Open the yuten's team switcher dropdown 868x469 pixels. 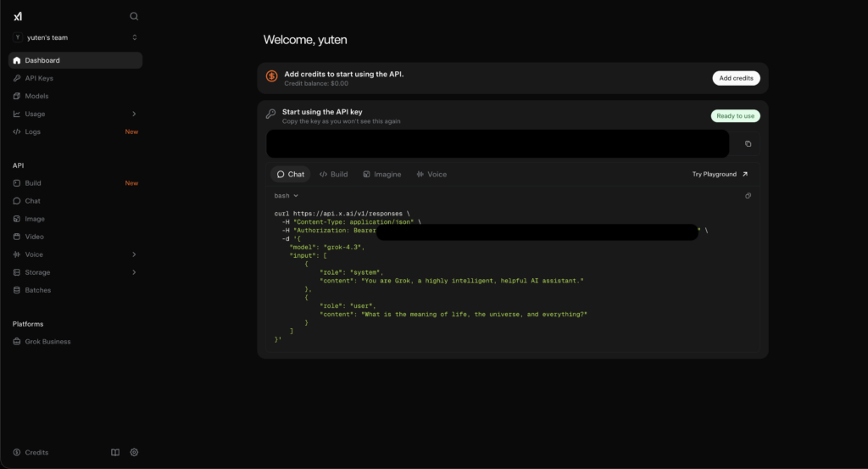(75, 37)
